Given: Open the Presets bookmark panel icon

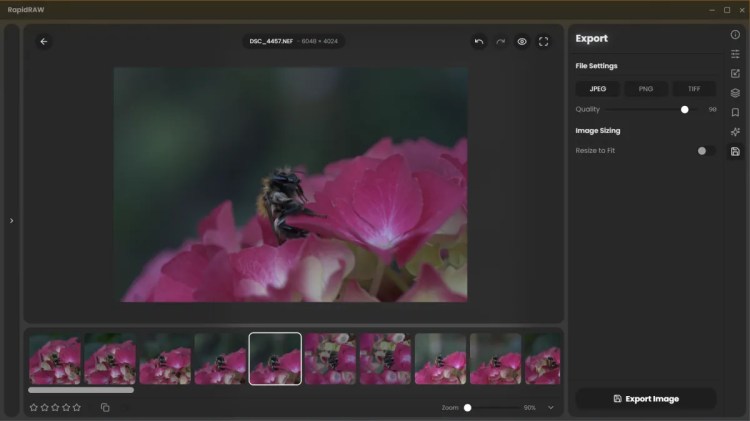Looking at the screenshot, I should coord(735,112).
